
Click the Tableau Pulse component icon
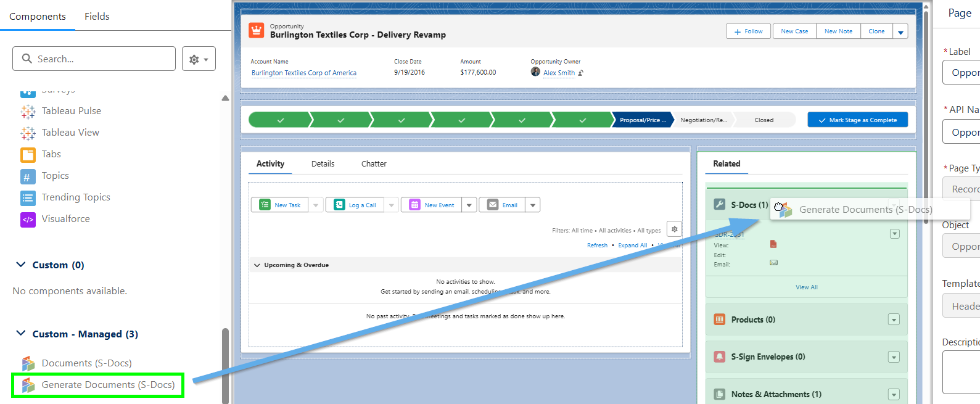tap(28, 111)
